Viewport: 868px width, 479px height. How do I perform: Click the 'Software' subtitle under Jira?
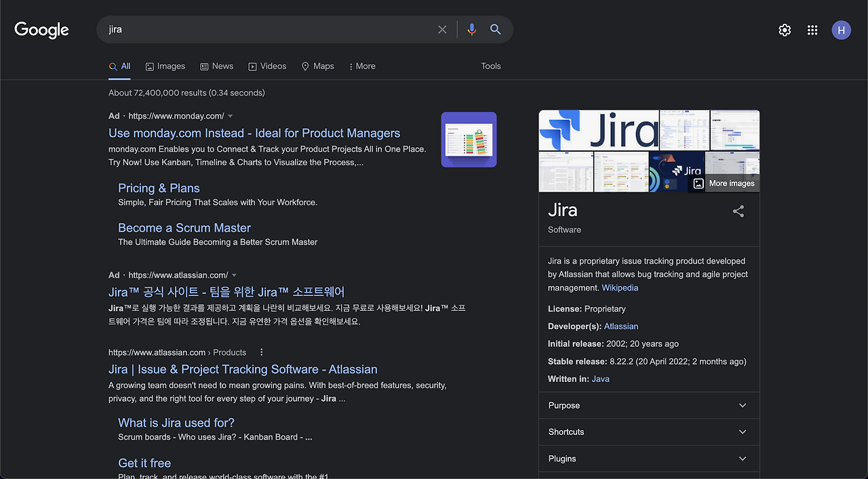[x=564, y=230]
